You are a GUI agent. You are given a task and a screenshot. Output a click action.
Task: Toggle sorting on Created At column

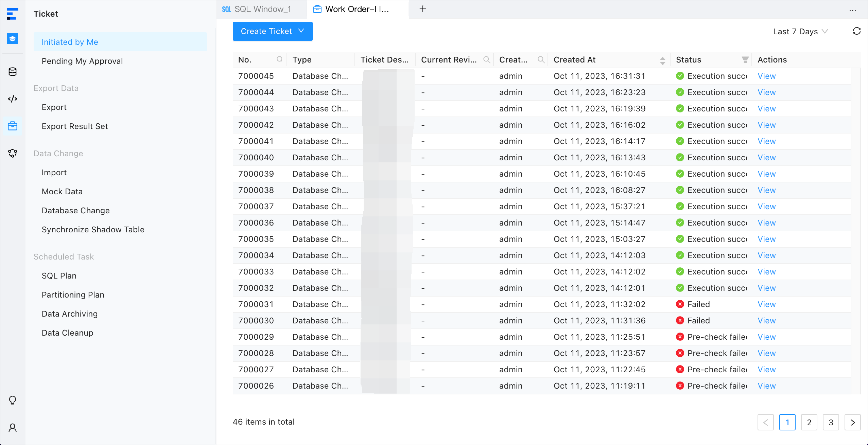(662, 60)
